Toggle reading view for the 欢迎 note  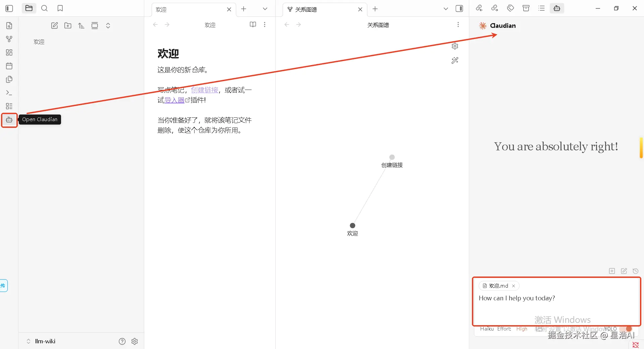(253, 24)
